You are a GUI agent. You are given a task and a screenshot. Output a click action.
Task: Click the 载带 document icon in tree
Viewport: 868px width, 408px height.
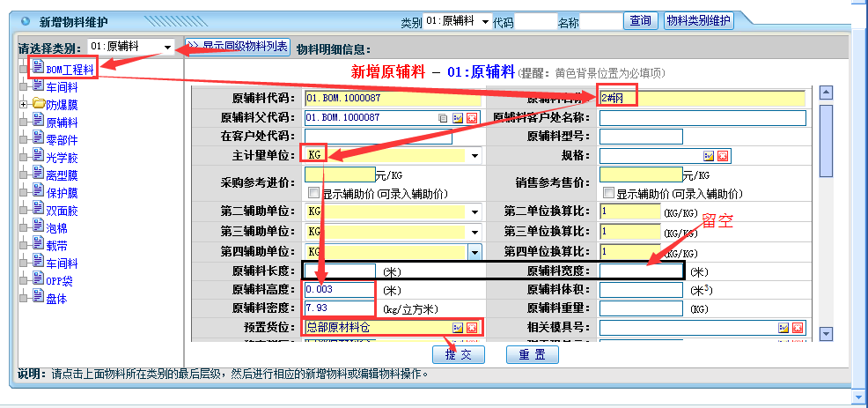click(38, 243)
